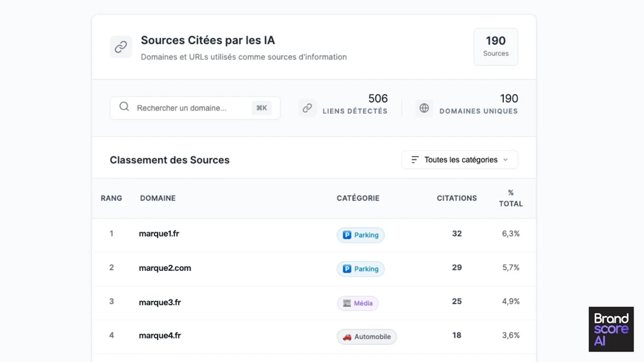Click the link icon next to Liens Détectés
The width and height of the screenshot is (644, 362).
[307, 108]
